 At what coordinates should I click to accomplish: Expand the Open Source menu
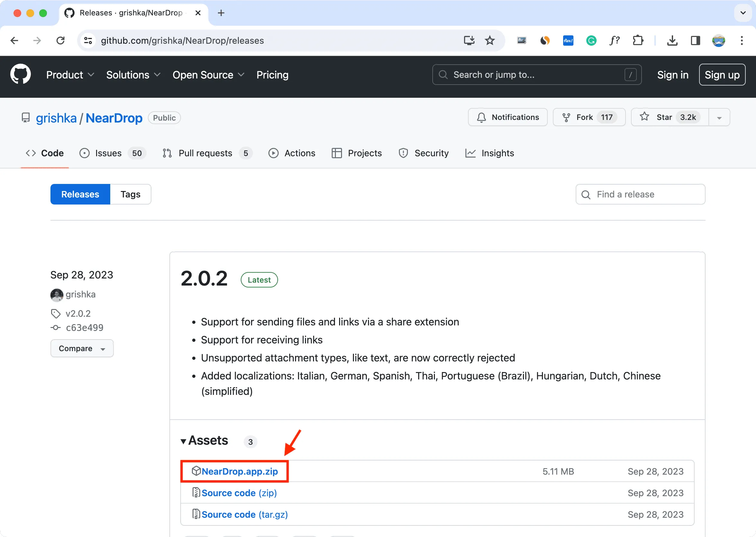pyautogui.click(x=208, y=75)
